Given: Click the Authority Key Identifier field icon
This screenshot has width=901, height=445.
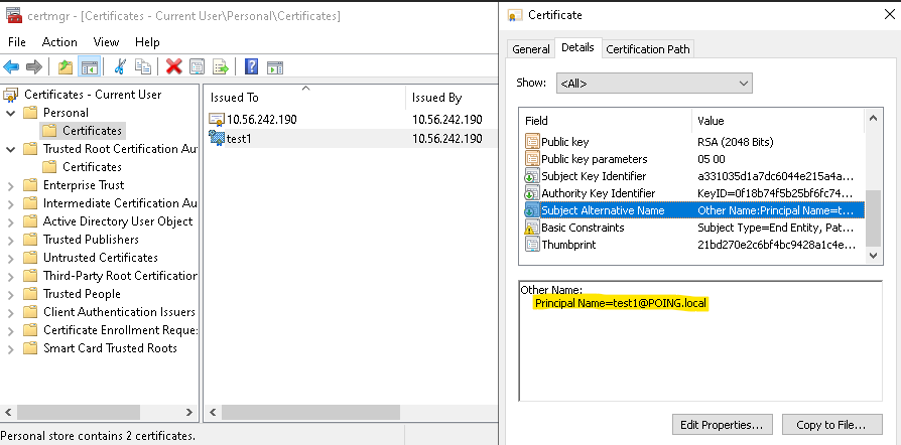Looking at the screenshot, I should coord(532,194).
